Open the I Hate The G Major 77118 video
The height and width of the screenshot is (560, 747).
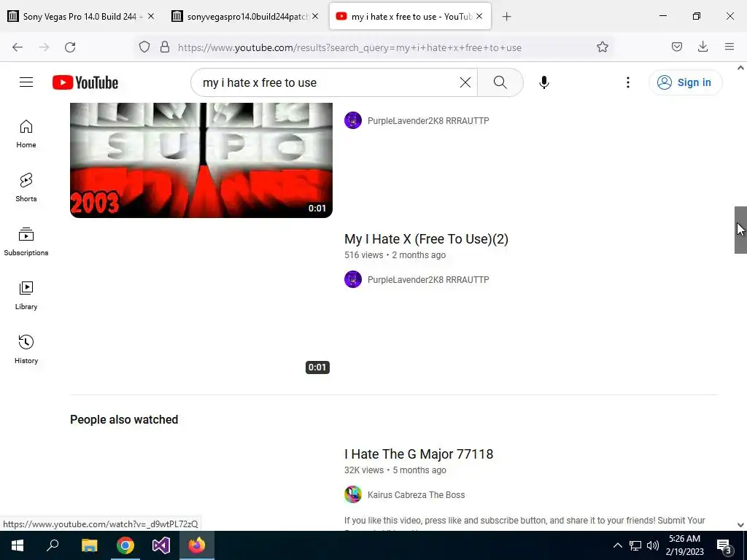coord(418,454)
